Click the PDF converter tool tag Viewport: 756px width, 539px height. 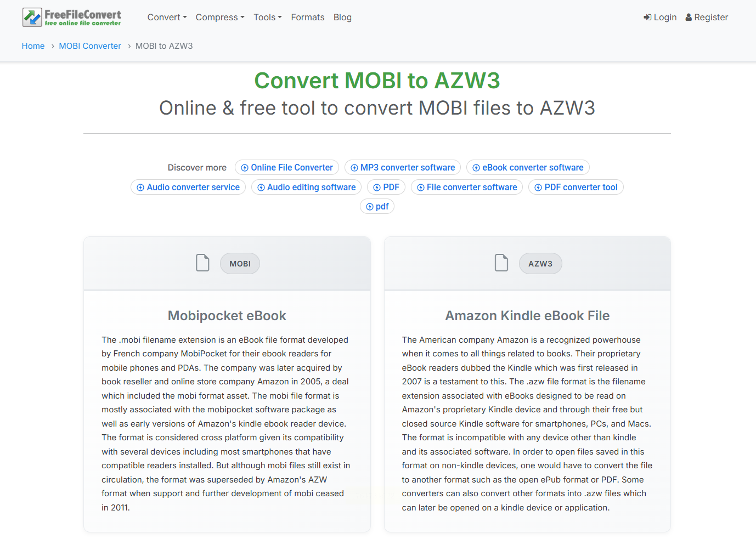(x=576, y=188)
